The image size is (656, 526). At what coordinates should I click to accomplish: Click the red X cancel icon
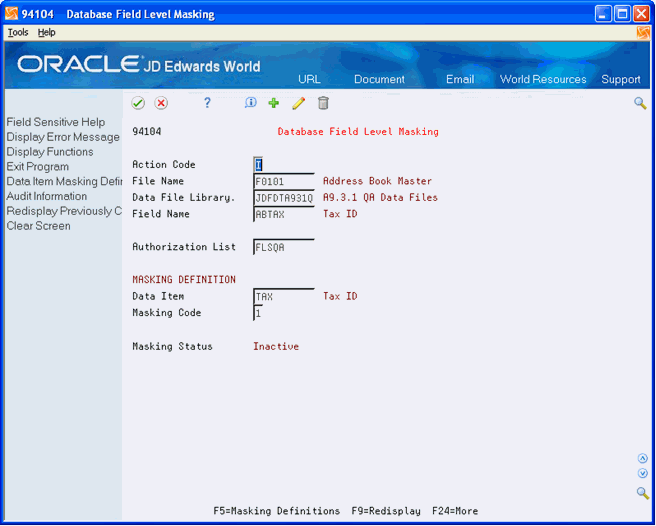coord(161,103)
